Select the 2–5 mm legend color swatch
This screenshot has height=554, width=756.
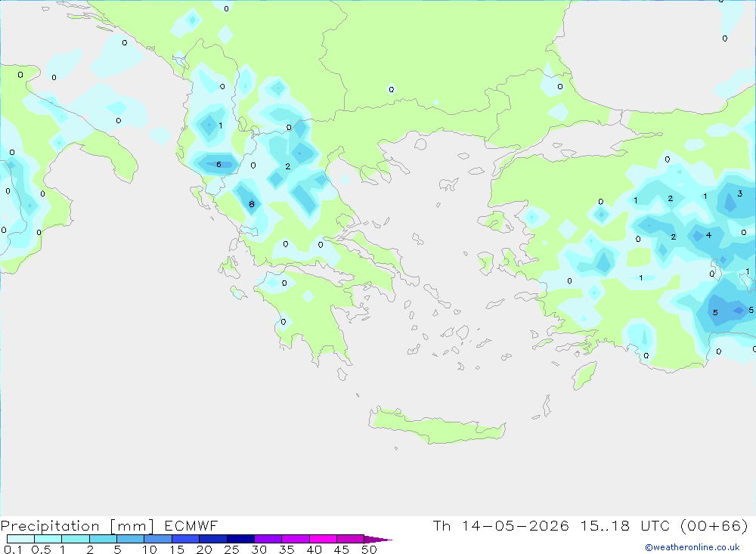[x=103, y=539]
